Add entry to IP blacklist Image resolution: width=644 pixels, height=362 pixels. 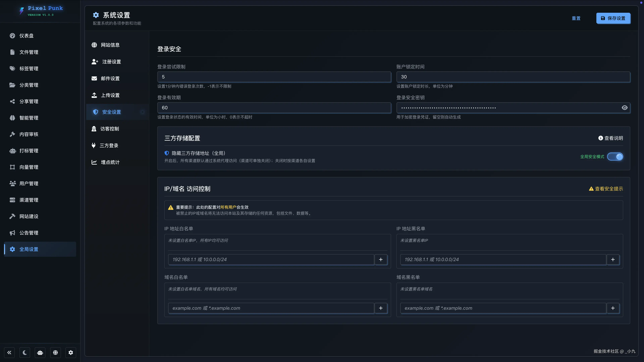[x=613, y=260]
